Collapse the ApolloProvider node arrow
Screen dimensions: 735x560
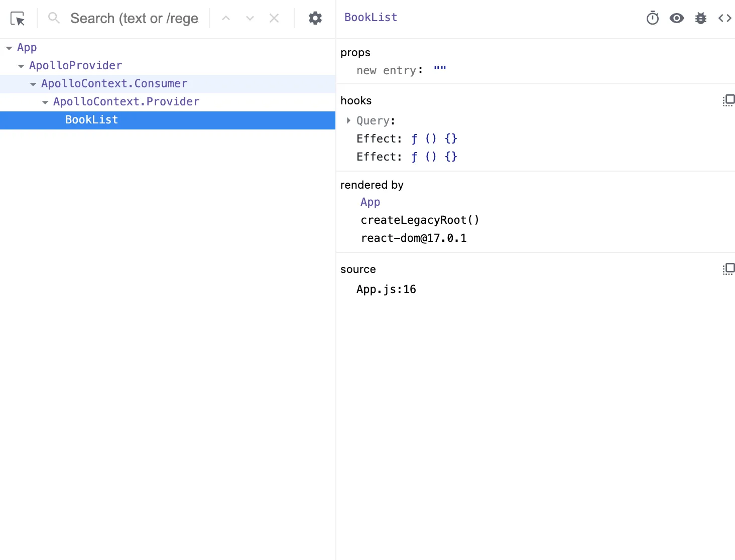click(21, 66)
